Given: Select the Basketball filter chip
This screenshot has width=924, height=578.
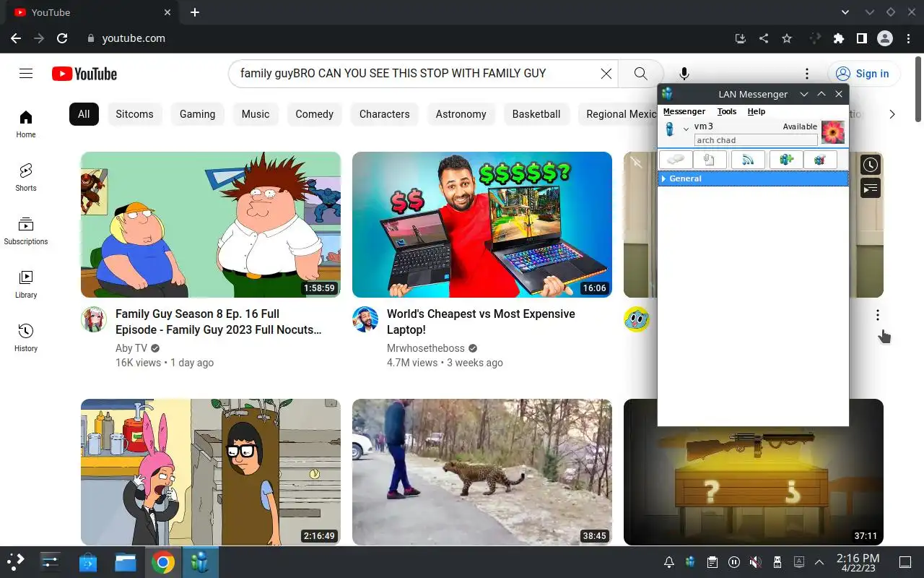Looking at the screenshot, I should 536,114.
